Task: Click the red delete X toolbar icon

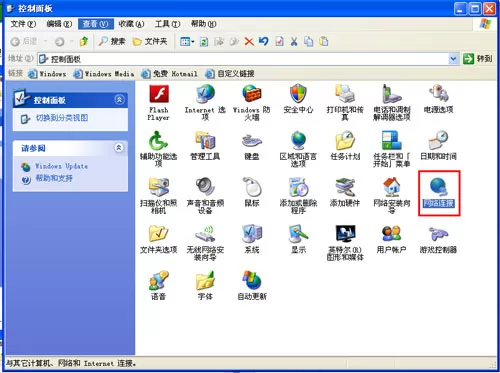Action: [249, 42]
